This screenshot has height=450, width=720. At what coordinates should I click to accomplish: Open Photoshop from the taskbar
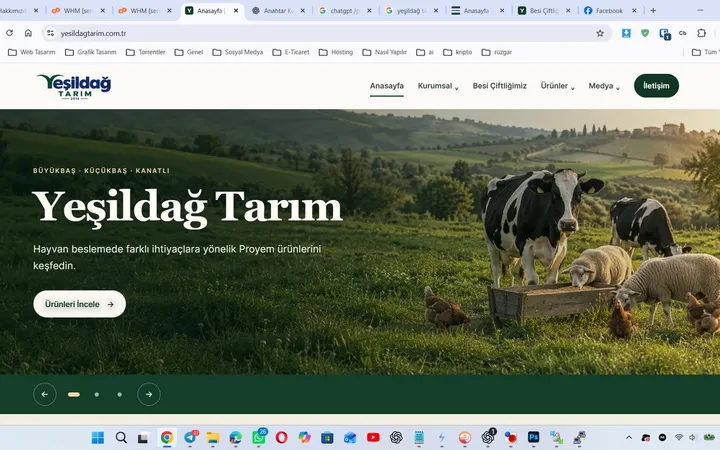534,437
